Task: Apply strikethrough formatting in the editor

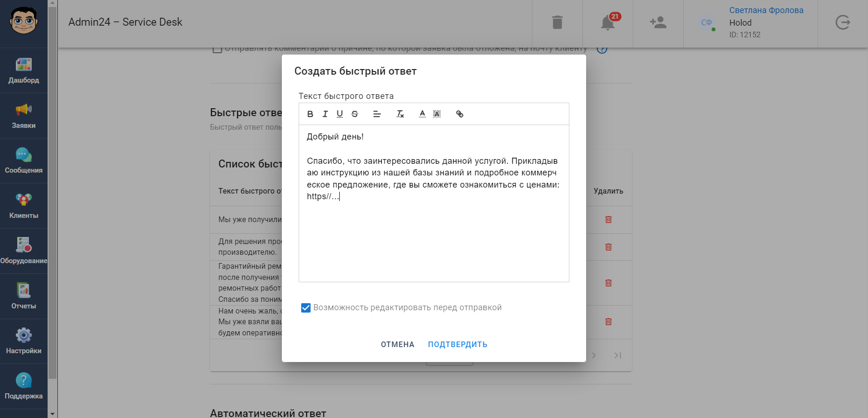Action: pyautogui.click(x=355, y=114)
